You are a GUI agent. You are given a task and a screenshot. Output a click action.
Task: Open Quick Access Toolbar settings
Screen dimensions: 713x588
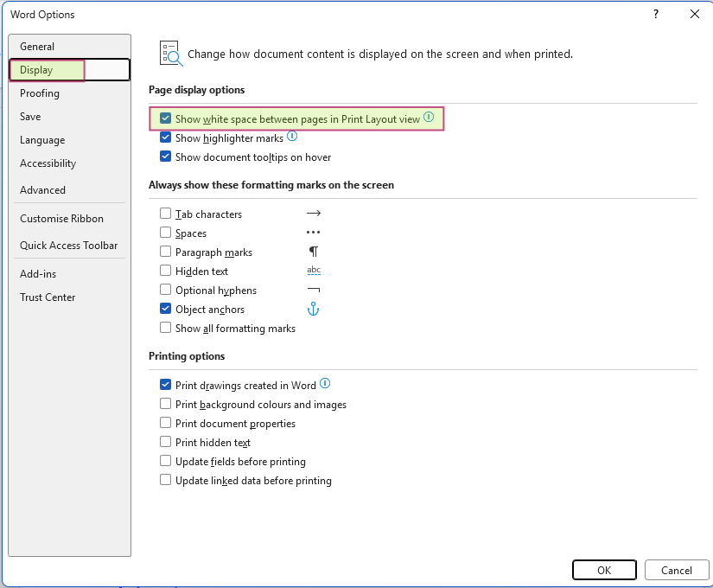pos(70,246)
